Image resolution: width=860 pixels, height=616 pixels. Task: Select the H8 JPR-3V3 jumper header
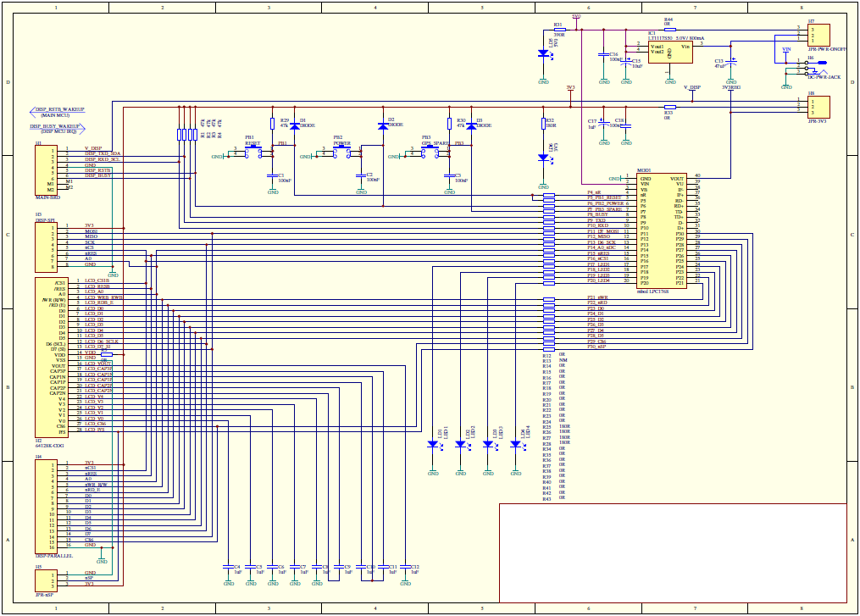[x=818, y=107]
